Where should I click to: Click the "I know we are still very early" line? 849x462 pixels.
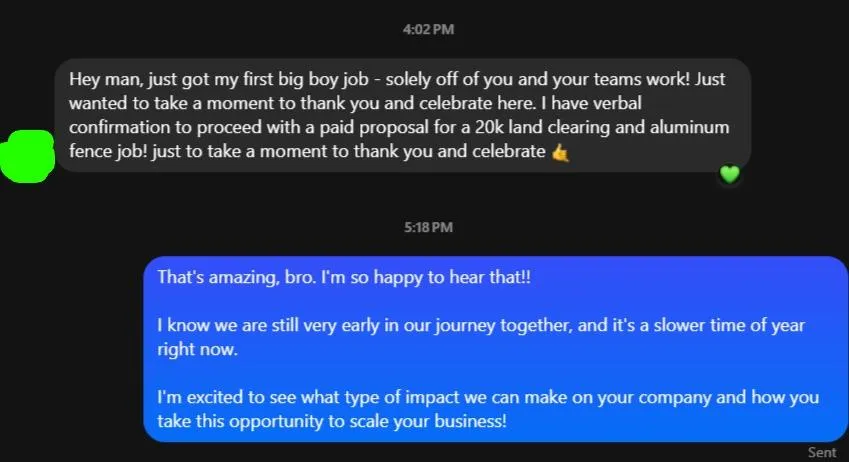tap(481, 325)
